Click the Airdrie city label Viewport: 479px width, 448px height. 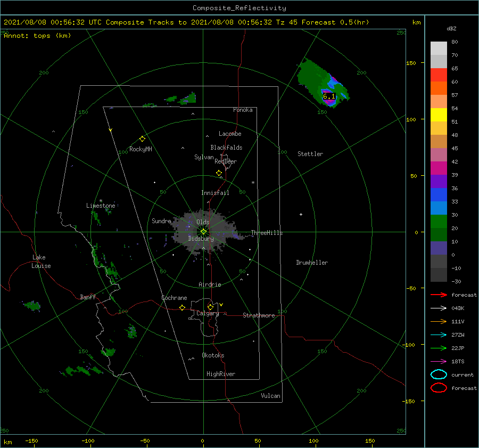(x=210, y=284)
